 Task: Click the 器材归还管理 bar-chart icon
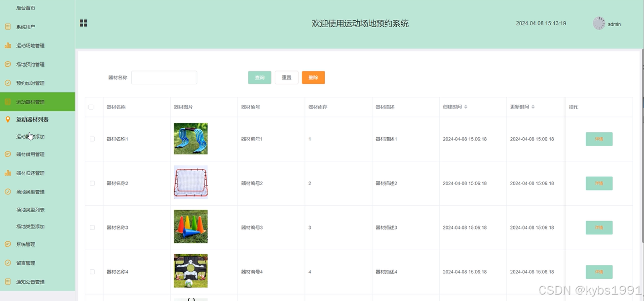(8, 173)
